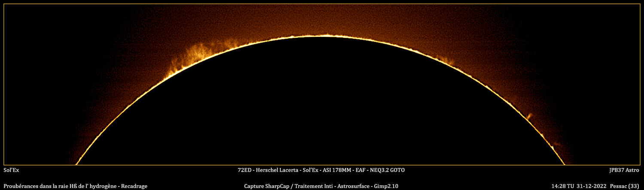Viewport: 644px width, 190px height.
Task: Click the "JPB37 Astro" credit text
Action: tap(624, 170)
